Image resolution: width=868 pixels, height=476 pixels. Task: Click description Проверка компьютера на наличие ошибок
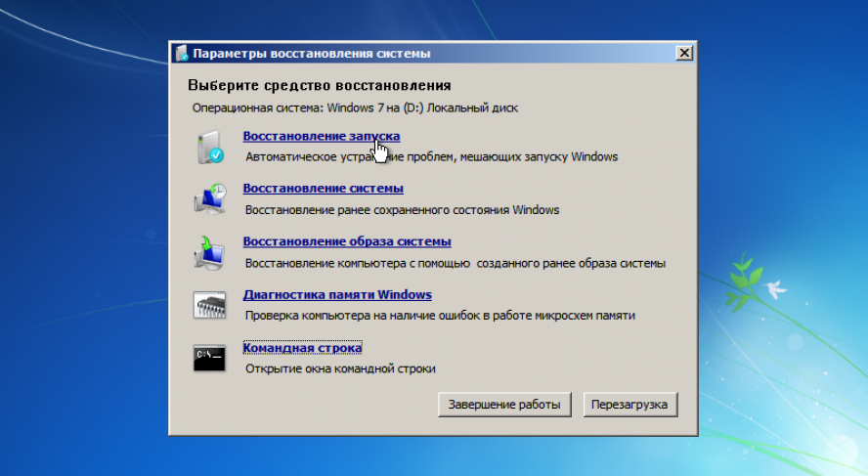click(440, 316)
